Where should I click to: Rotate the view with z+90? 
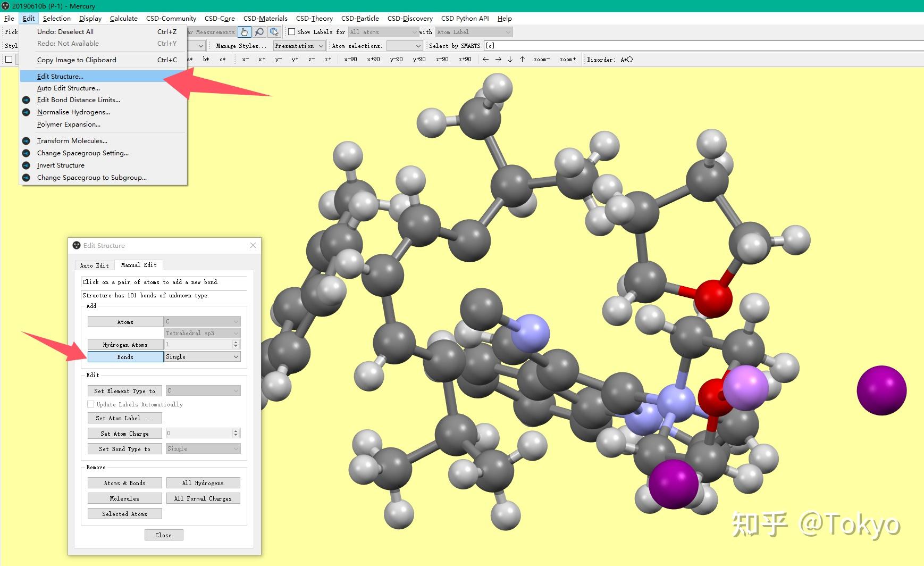pos(465,60)
